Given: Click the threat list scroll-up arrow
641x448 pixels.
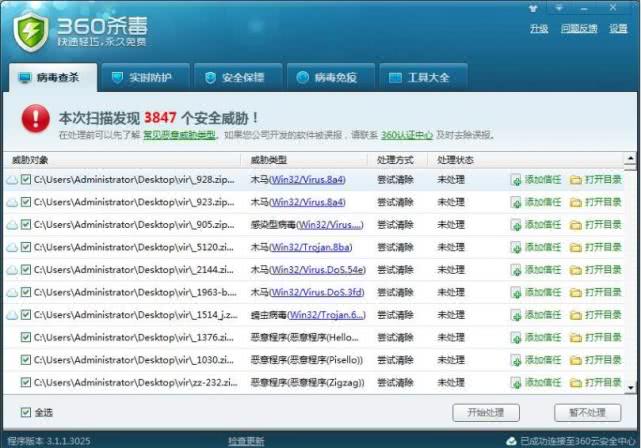Looking at the screenshot, I should (x=630, y=158).
